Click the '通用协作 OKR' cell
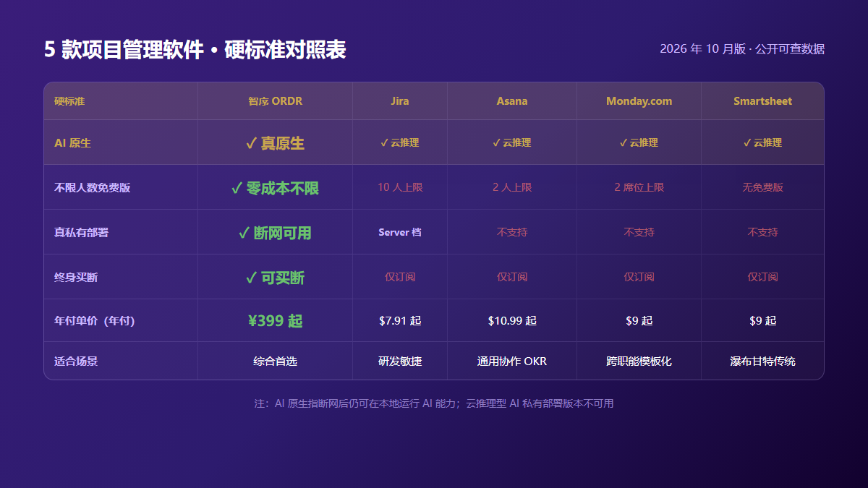 512,361
